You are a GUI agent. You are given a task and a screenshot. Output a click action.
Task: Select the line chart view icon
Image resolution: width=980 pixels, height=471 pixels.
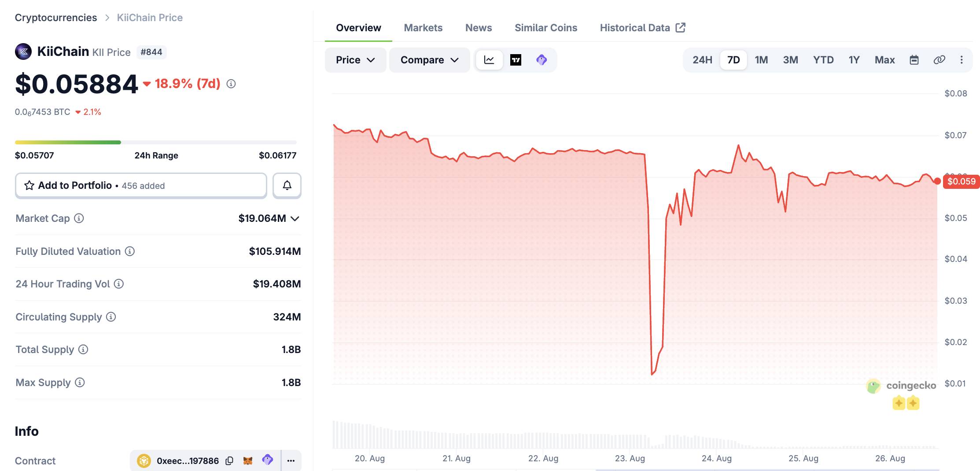(489, 60)
